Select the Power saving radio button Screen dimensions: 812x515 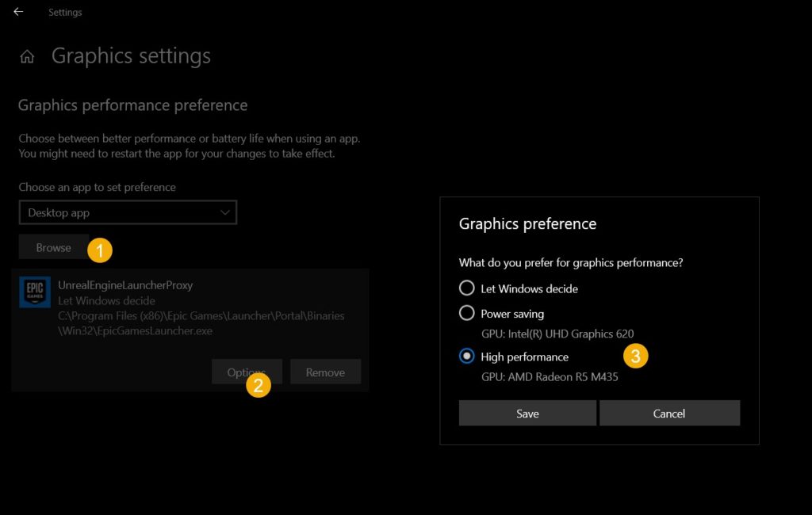(466, 313)
